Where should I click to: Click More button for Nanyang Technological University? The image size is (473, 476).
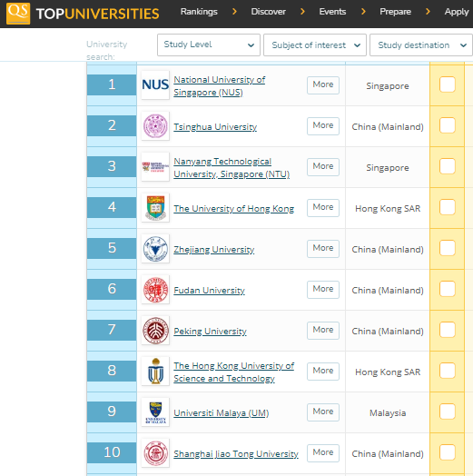coord(323,166)
